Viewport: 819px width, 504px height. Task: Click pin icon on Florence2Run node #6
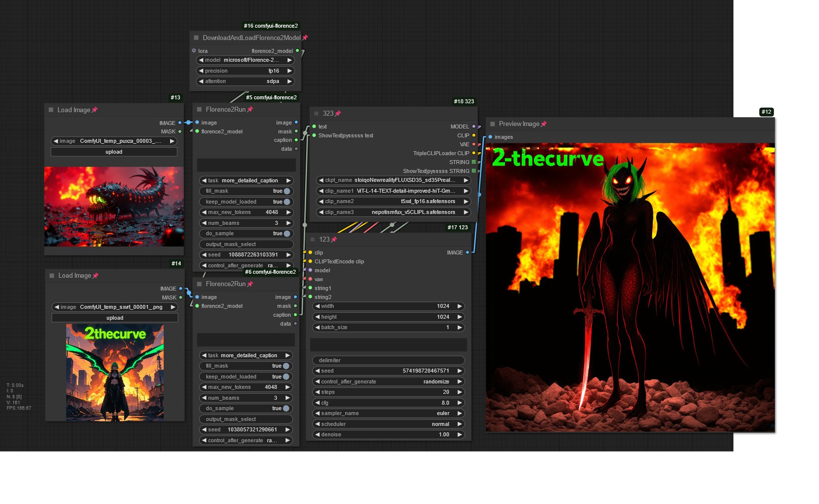click(x=250, y=284)
